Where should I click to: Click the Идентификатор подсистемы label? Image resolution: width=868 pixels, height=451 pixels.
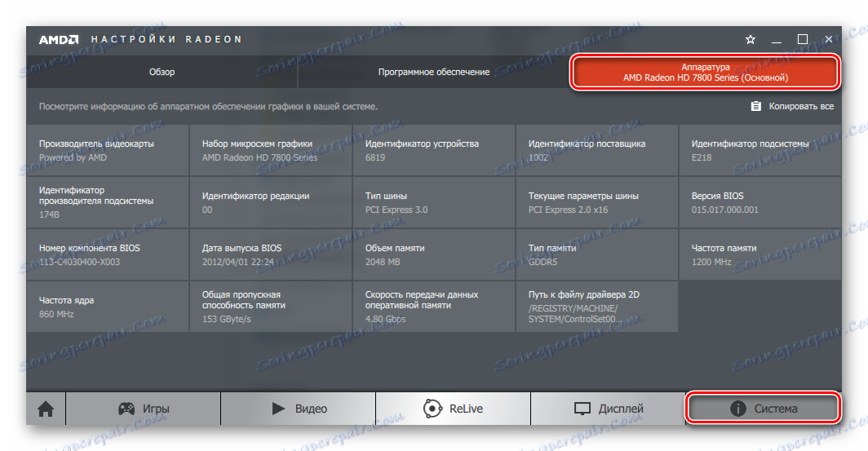(x=750, y=144)
